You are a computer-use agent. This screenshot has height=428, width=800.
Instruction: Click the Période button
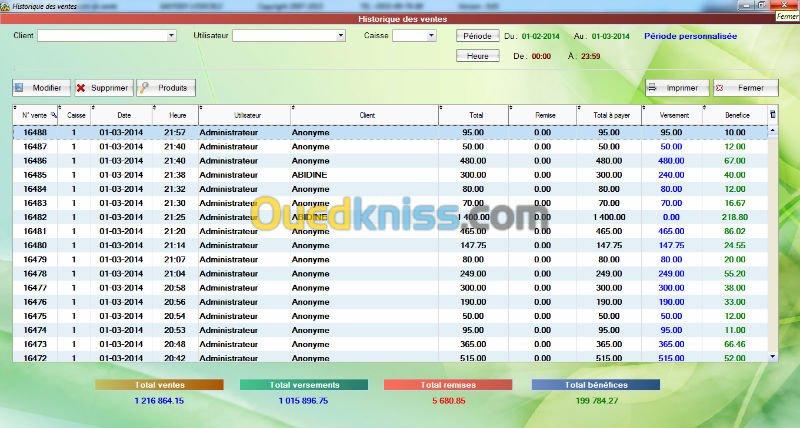point(478,36)
